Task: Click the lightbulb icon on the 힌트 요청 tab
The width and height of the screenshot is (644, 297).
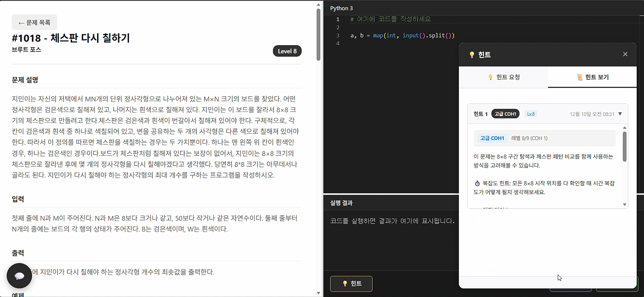Action: [490, 77]
